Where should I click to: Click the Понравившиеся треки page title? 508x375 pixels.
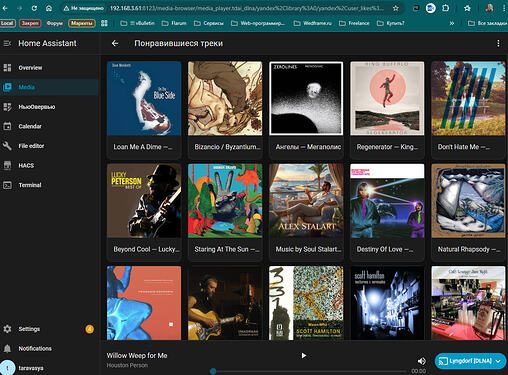click(x=179, y=43)
